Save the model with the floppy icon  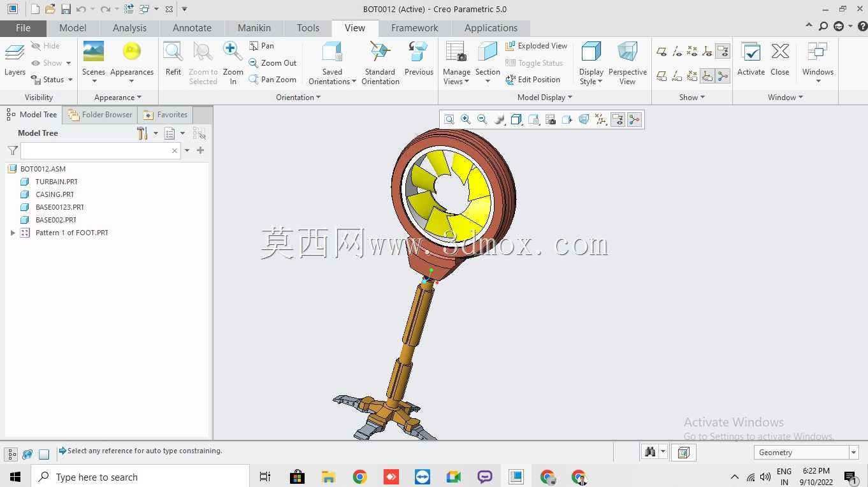point(66,9)
